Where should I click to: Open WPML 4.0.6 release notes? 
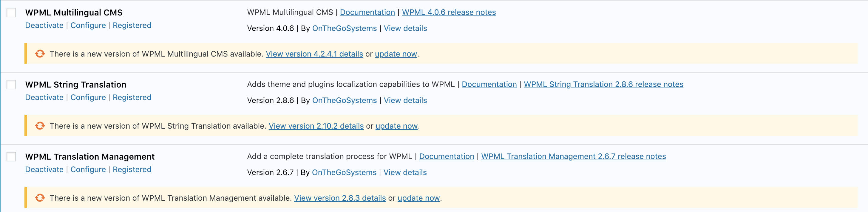449,12
